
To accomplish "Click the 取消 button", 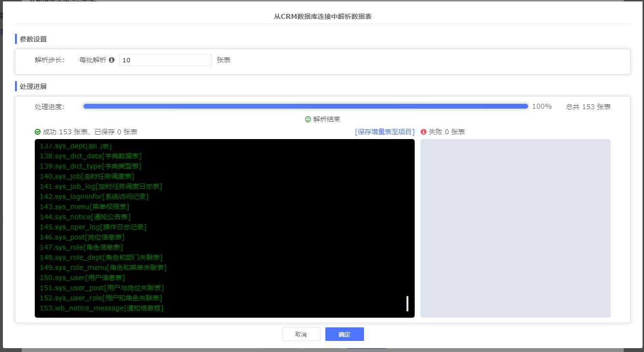I will pos(301,334).
